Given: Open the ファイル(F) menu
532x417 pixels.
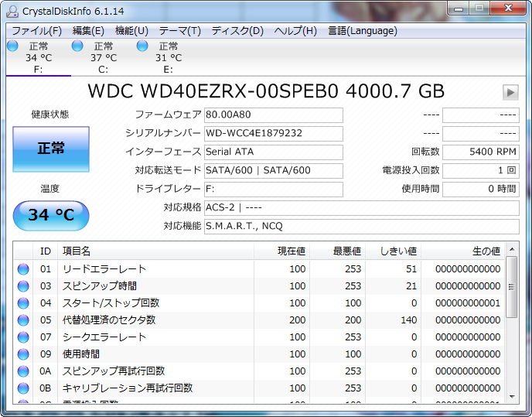Looking at the screenshot, I should pyautogui.click(x=36, y=31).
